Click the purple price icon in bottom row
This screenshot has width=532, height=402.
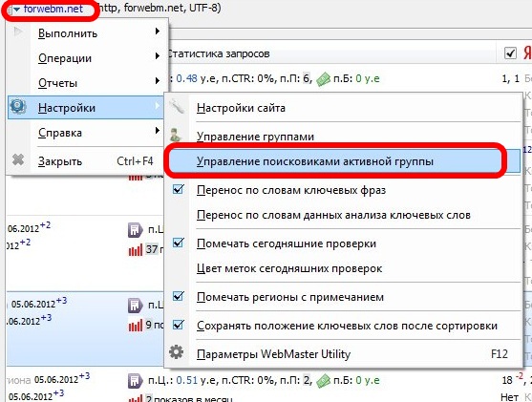point(135,381)
